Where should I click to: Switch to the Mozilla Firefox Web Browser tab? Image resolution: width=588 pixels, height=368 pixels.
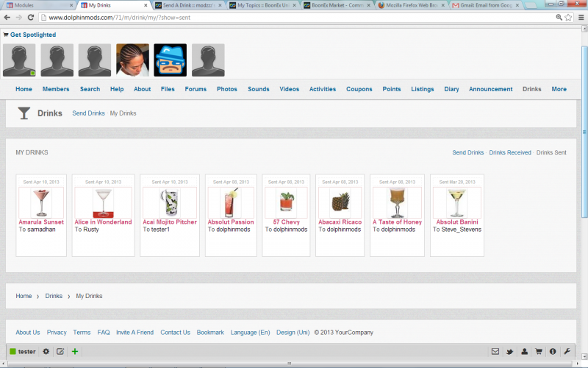412,5
